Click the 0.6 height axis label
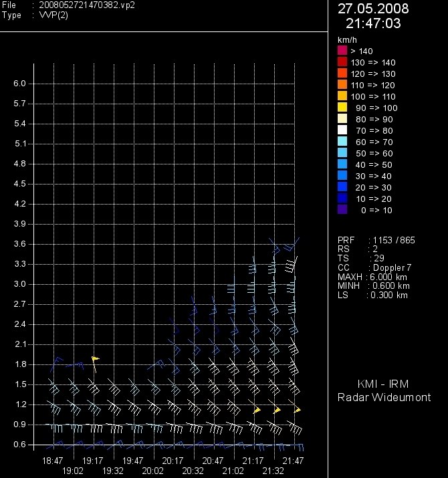This screenshot has height=478, width=448. (x=19, y=445)
